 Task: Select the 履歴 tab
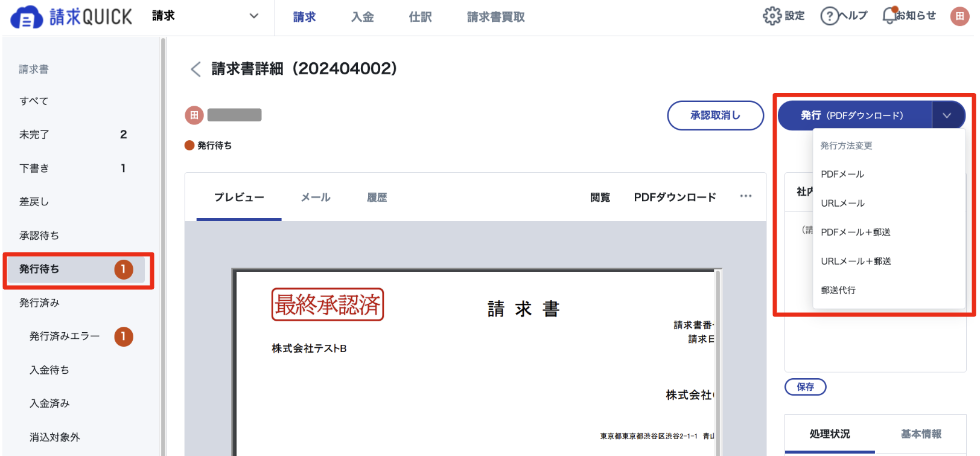[377, 197]
